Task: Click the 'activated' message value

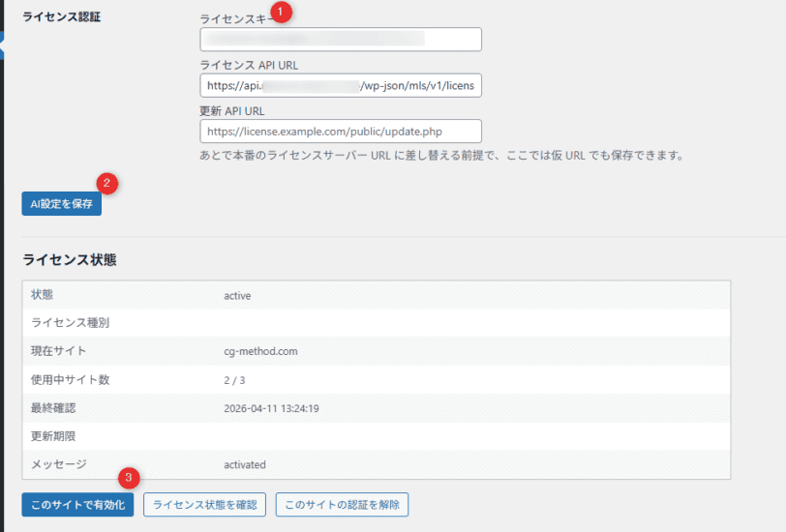Action: [x=244, y=464]
